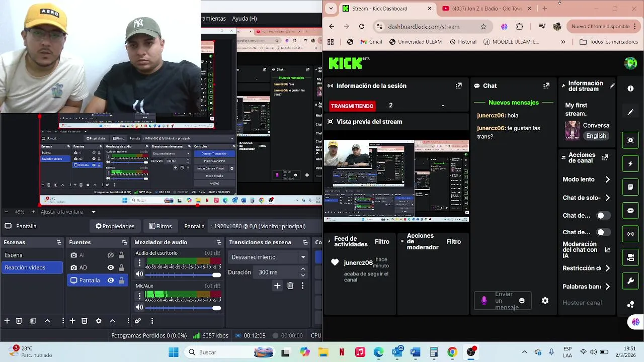Expand Modo lento options
644x362 pixels.
pos(607,179)
